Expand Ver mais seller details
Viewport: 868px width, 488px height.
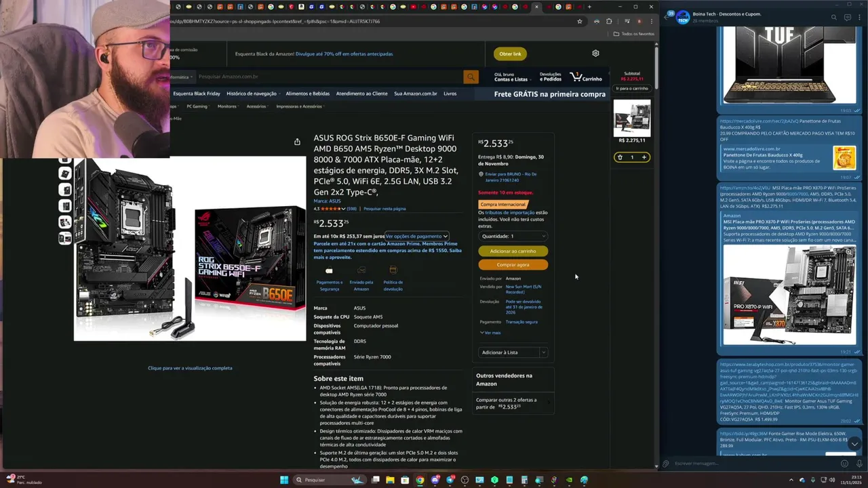[490, 333]
